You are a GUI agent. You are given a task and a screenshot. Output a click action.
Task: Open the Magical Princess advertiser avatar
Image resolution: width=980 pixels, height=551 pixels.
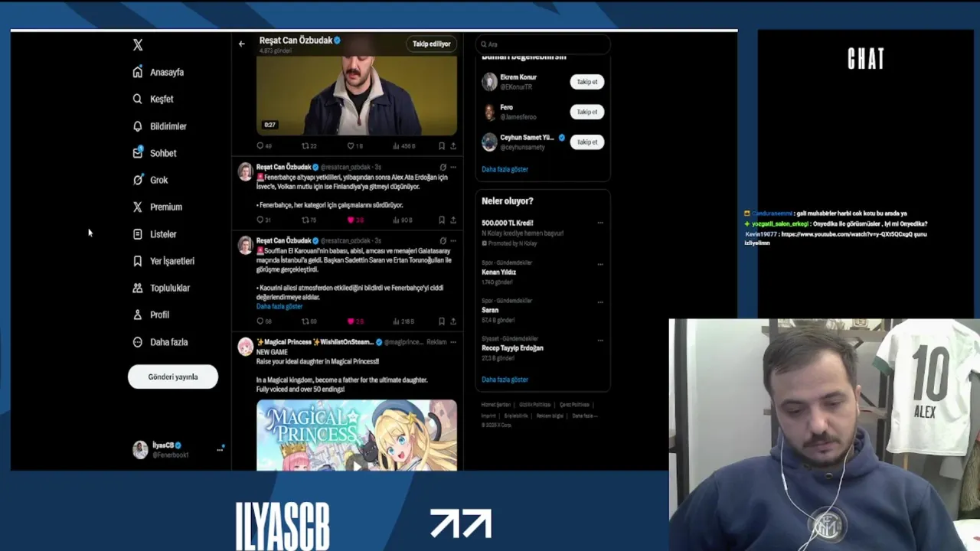[245, 347]
